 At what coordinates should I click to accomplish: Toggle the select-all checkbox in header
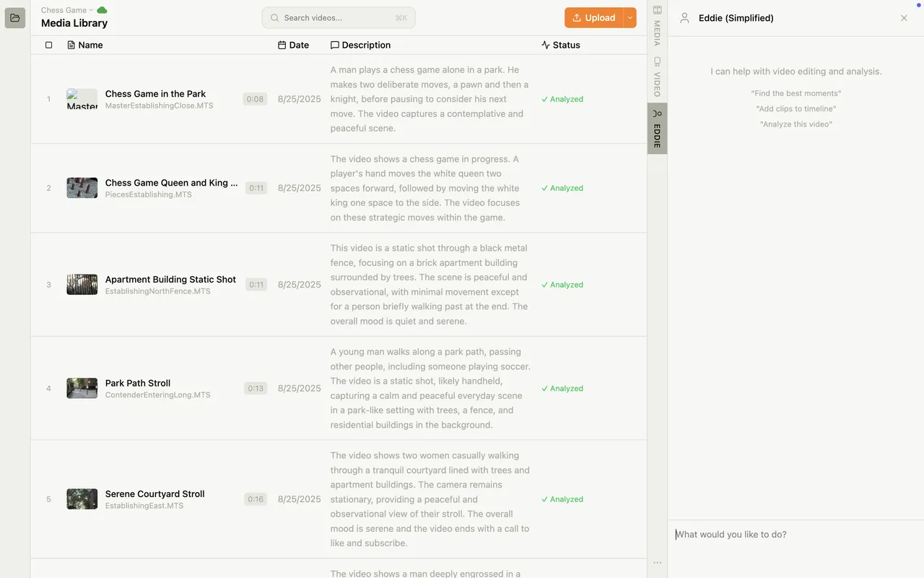click(49, 45)
